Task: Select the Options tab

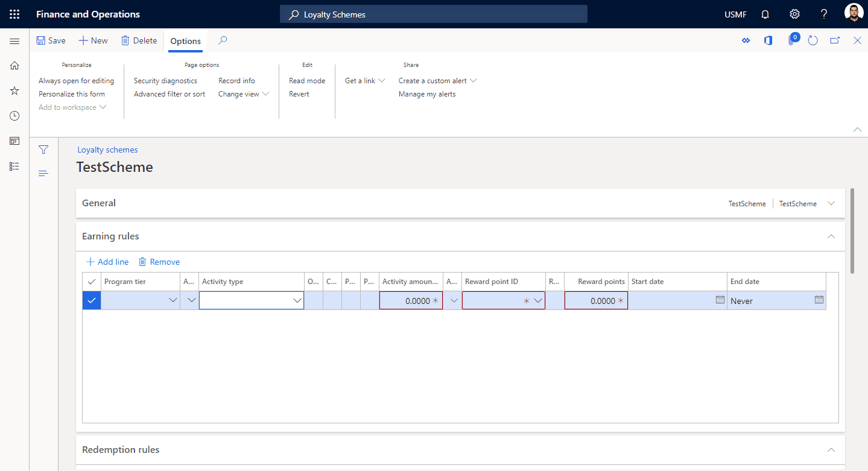Action: [x=186, y=41]
